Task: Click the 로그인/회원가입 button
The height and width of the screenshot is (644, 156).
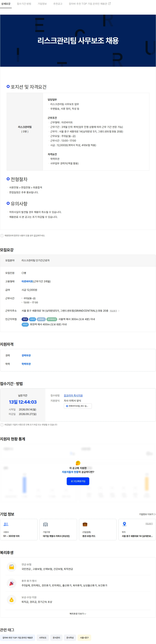Action: (78, 481)
